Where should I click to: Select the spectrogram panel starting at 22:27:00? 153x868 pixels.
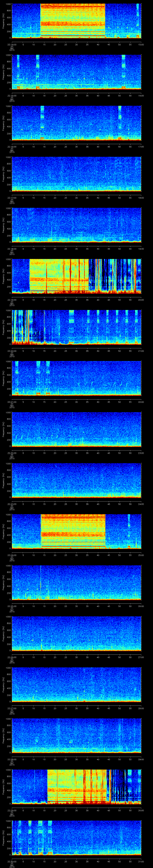pyautogui.click(x=77, y=685)
